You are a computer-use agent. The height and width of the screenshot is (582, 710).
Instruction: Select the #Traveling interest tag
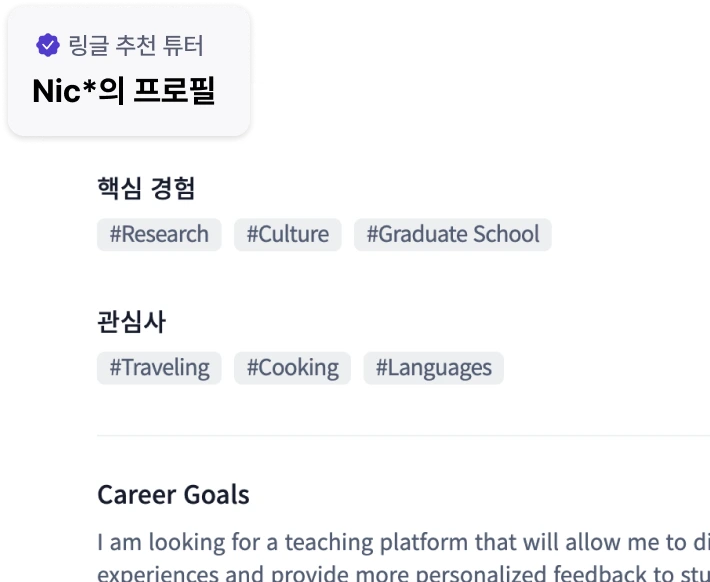coord(159,368)
